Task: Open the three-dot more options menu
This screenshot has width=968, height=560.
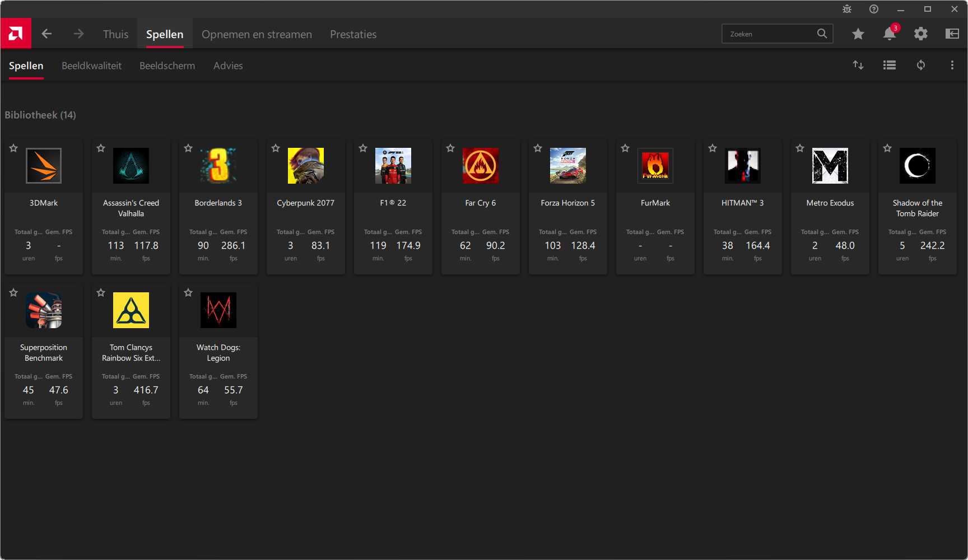Action: point(952,65)
